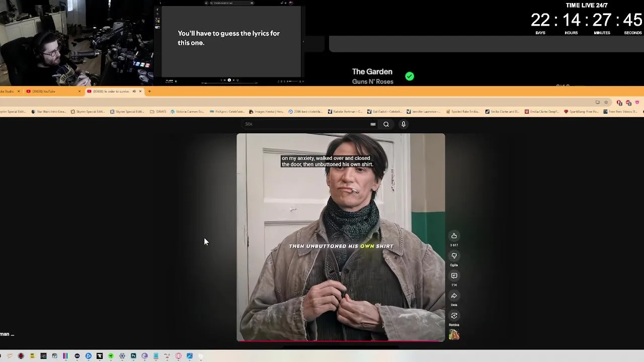
Task: Click the 'The Garden' song title
Action: (x=372, y=72)
